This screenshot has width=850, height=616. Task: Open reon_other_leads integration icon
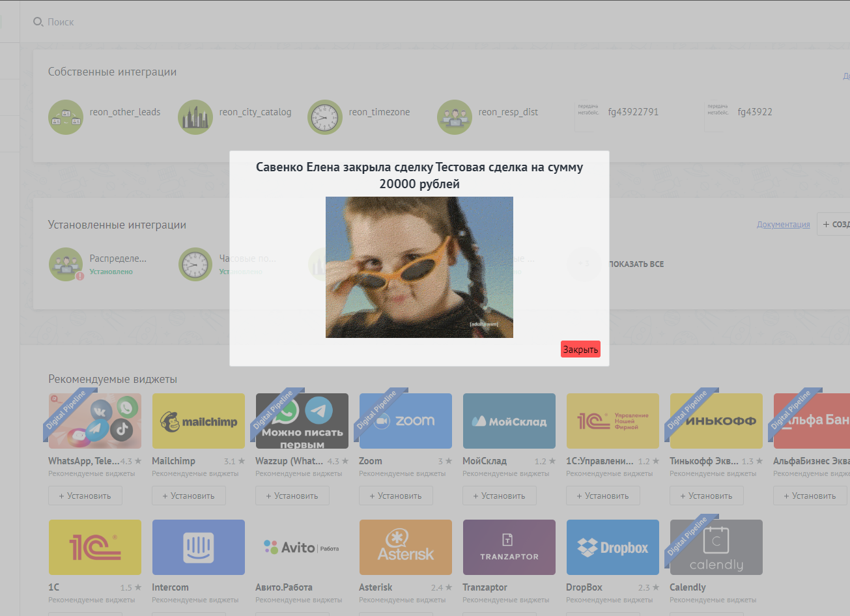[x=66, y=117]
